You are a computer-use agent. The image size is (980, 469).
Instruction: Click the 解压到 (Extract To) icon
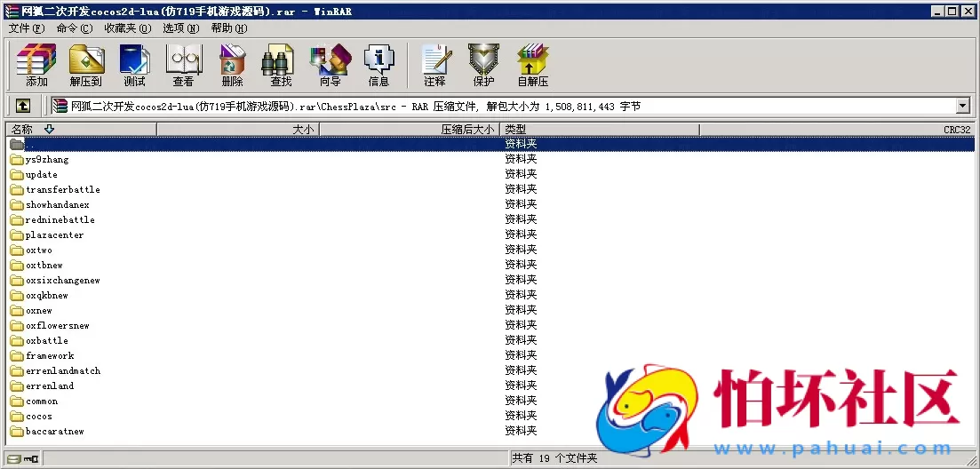(x=86, y=65)
